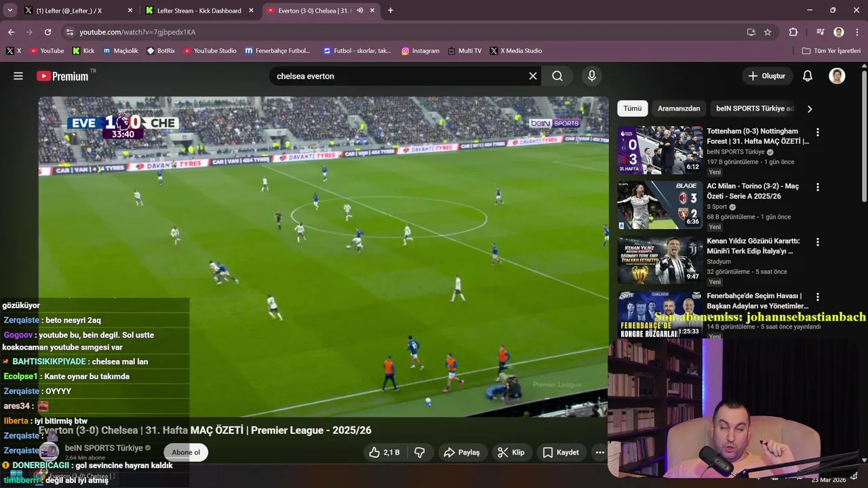Run search with the magnifier button
Screen dimensions: 868x488
[x=557, y=76]
